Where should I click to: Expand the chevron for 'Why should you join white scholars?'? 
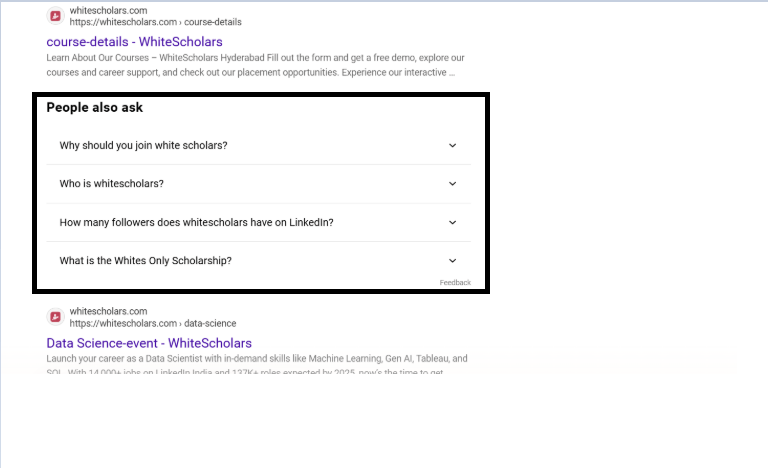click(x=452, y=146)
